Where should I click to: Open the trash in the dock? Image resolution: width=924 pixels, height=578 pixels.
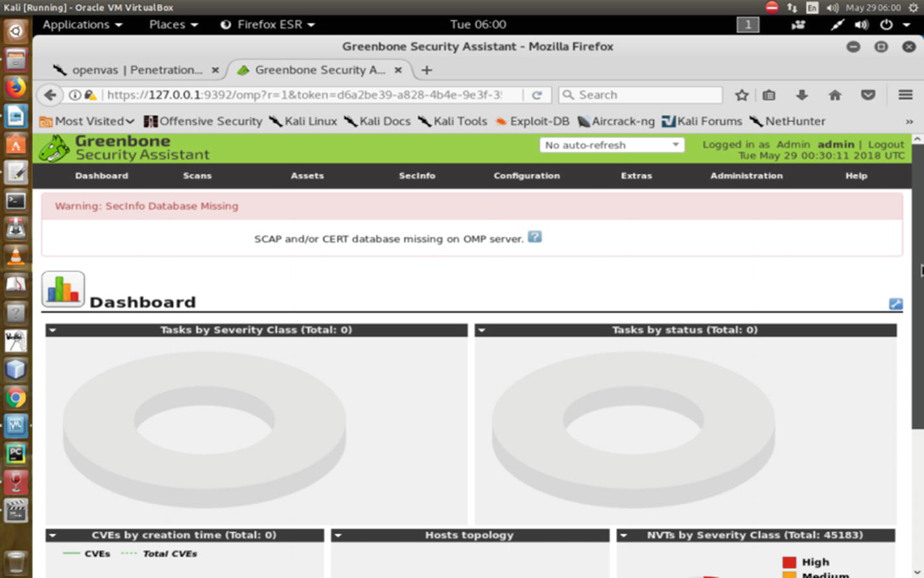tap(16, 562)
